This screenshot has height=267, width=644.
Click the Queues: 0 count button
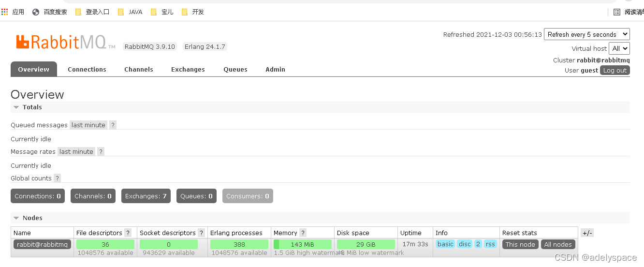tap(196, 196)
